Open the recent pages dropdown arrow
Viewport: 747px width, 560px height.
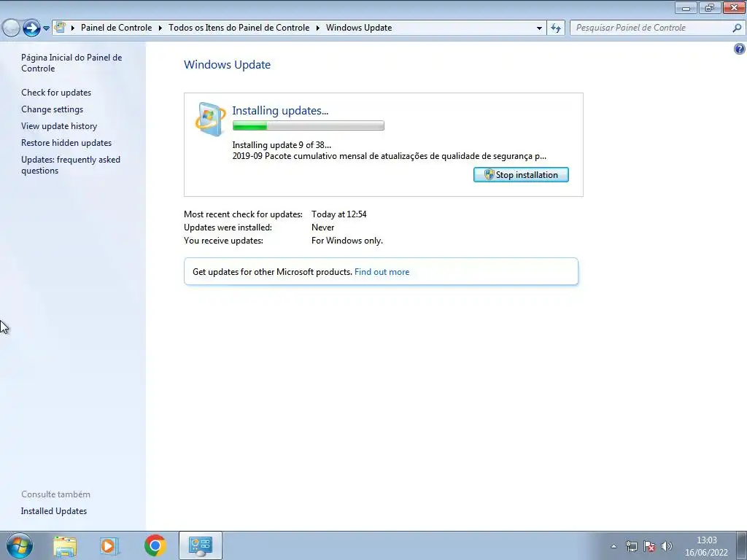pos(46,28)
